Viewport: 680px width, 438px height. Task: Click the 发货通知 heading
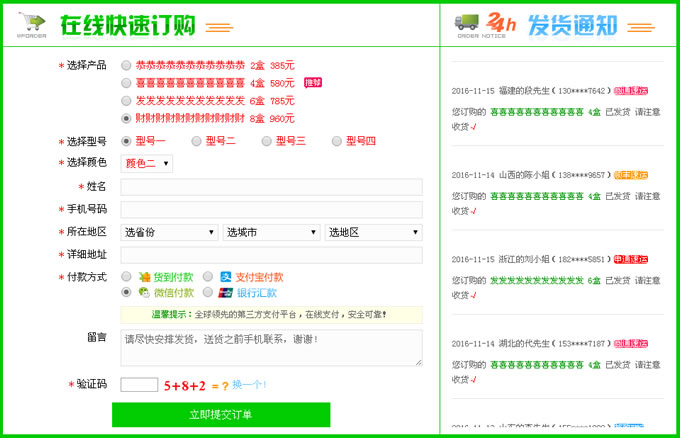point(572,25)
